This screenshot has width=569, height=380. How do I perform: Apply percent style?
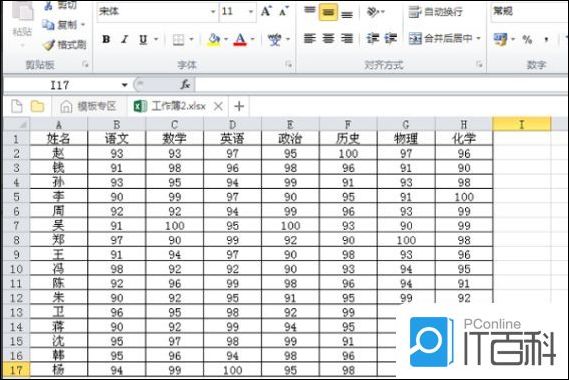click(527, 39)
